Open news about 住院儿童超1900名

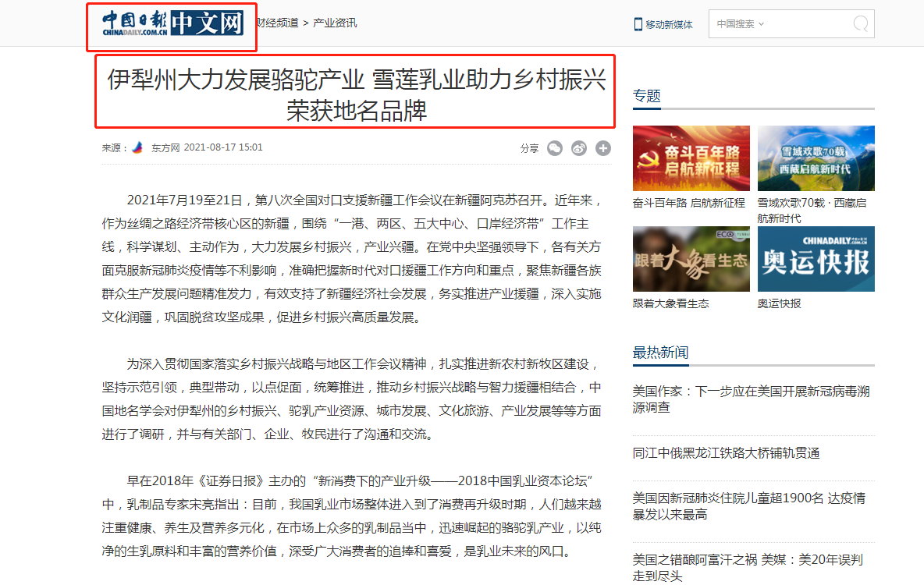click(749, 506)
